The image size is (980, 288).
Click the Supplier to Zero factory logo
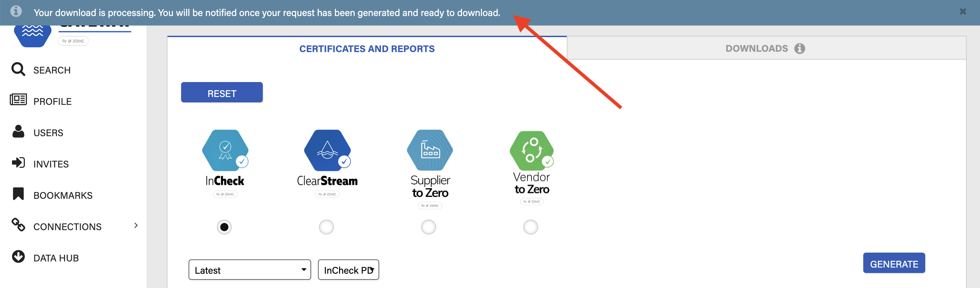click(430, 151)
